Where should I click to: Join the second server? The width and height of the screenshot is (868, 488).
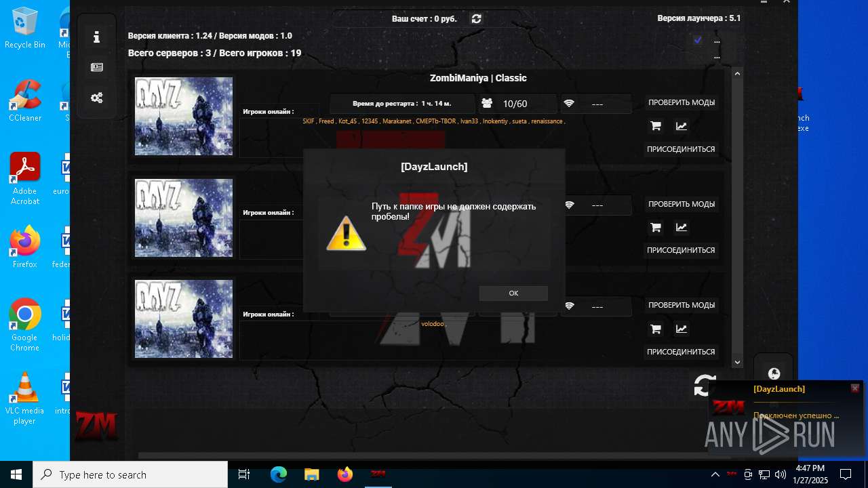tap(681, 250)
